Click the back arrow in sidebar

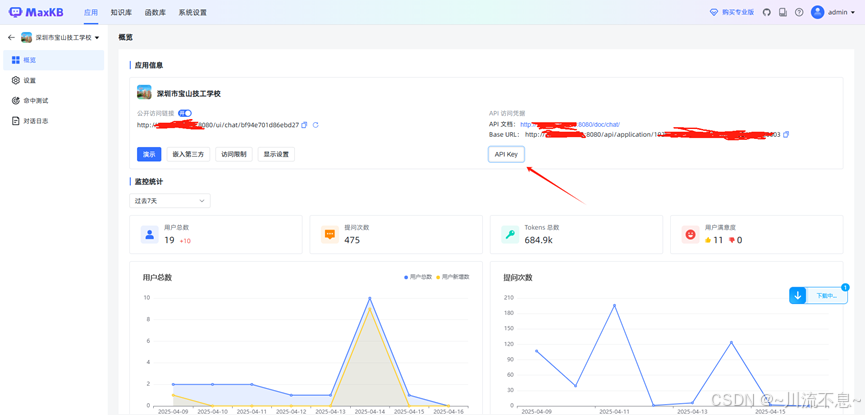[x=11, y=38]
